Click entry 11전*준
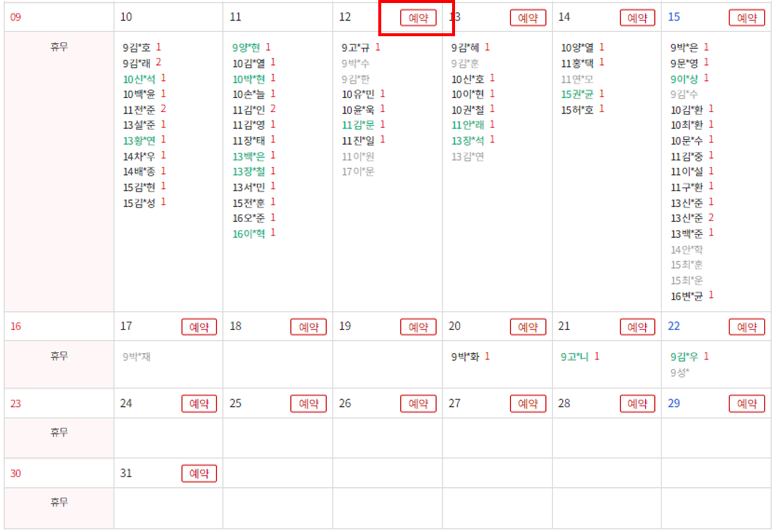This screenshot has width=780, height=532. [x=139, y=110]
